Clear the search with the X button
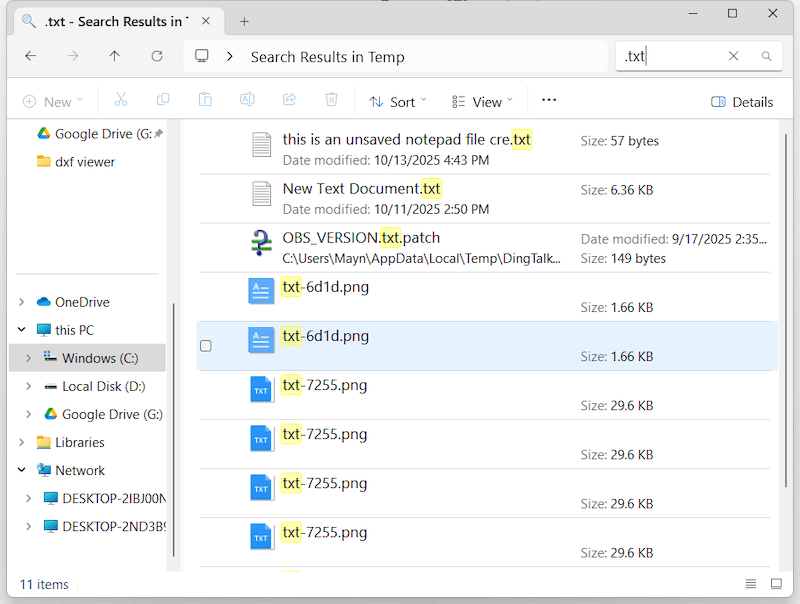800x604 pixels. [x=734, y=56]
